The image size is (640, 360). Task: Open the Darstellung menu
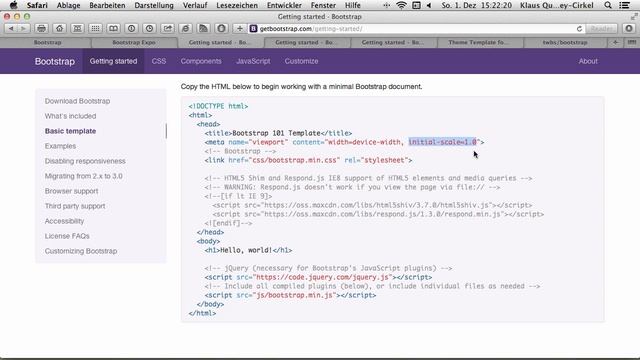[154, 5]
